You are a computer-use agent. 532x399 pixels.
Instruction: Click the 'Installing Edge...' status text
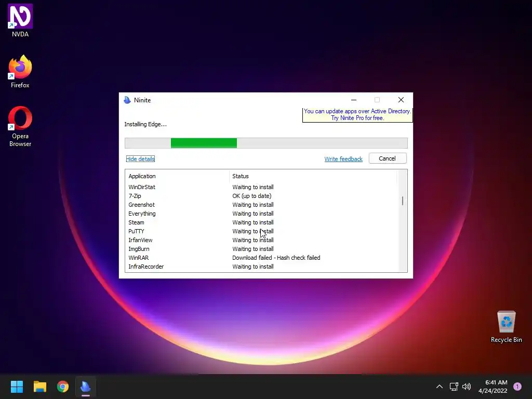145,124
